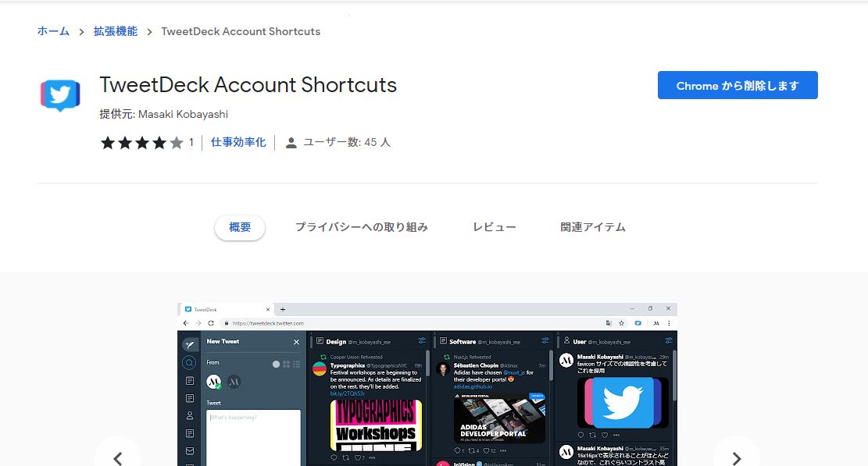Switch to the 概要 tab
This screenshot has height=466, width=868.
pyautogui.click(x=240, y=227)
